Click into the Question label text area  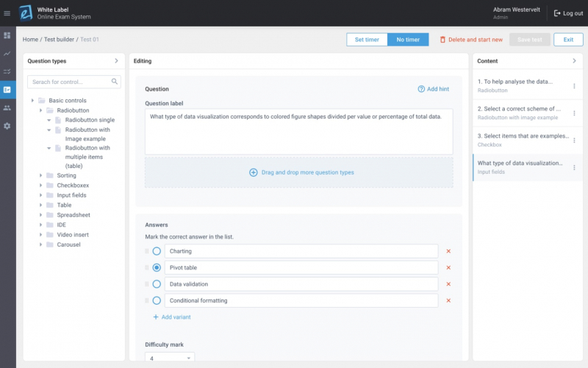(299, 132)
